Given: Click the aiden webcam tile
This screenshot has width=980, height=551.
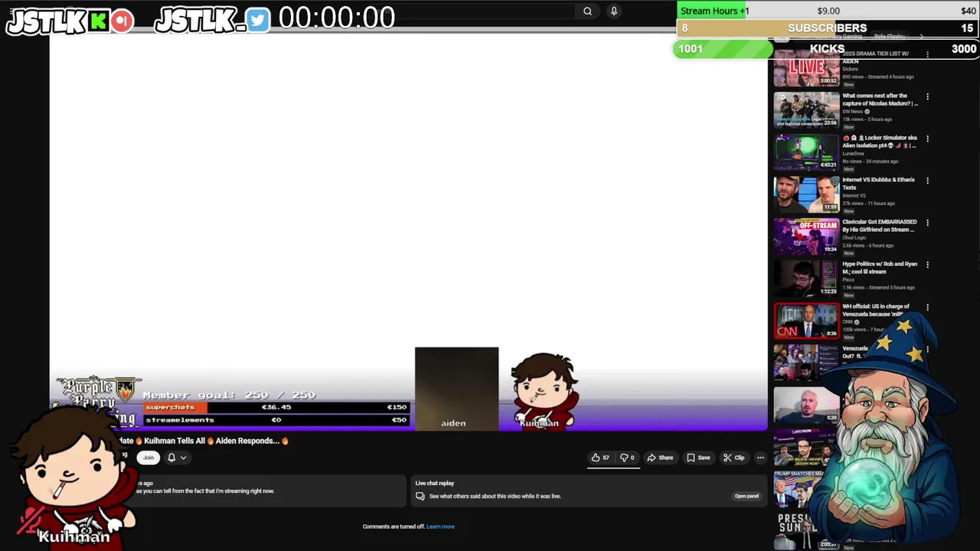Looking at the screenshot, I should tap(456, 389).
